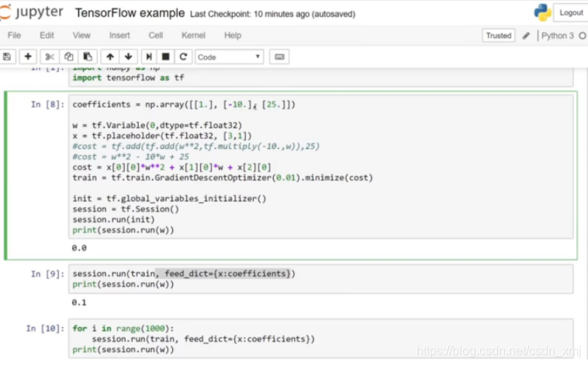588x365 pixels.
Task: Click the cost = x[0][0]*w**2 line
Action: [x=171, y=167]
